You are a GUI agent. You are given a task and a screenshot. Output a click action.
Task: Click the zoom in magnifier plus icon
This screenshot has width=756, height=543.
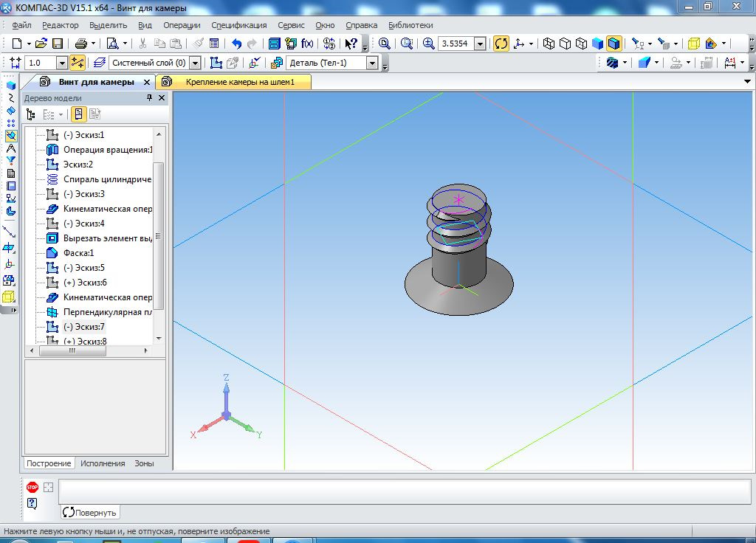[x=429, y=44]
